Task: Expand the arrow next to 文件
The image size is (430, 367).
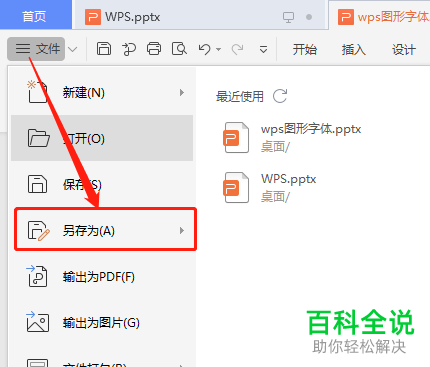Action: 72,49
